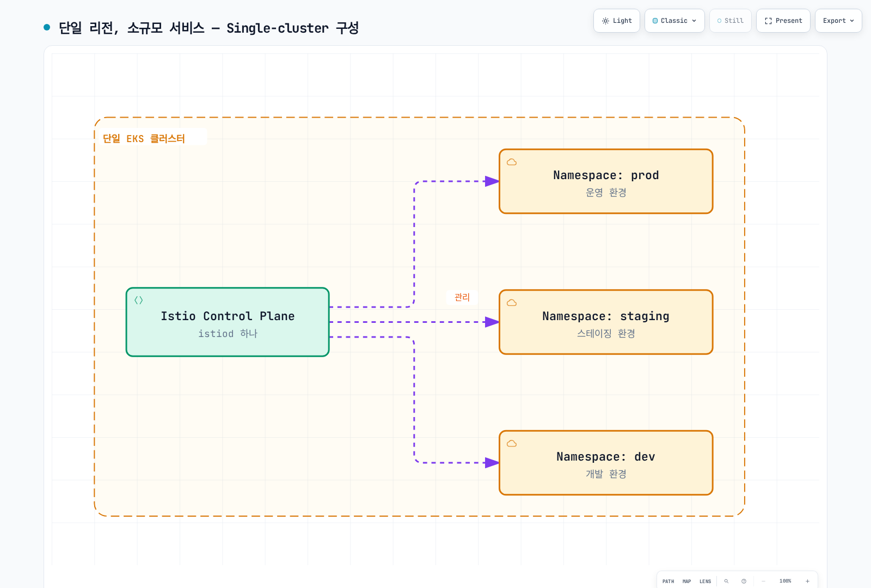Click the '단일 EKS 클러스터' group label
Screen dimensions: 871x588
coord(144,139)
